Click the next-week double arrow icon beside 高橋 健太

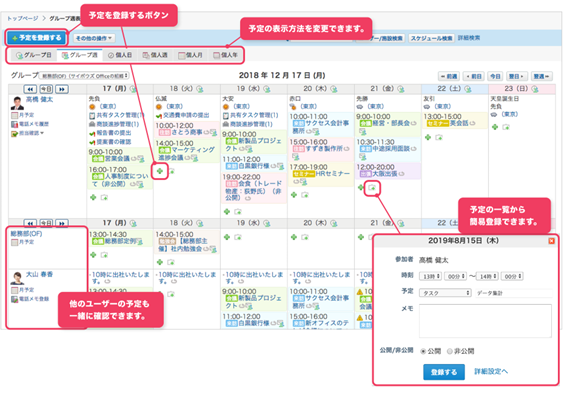(x=62, y=89)
